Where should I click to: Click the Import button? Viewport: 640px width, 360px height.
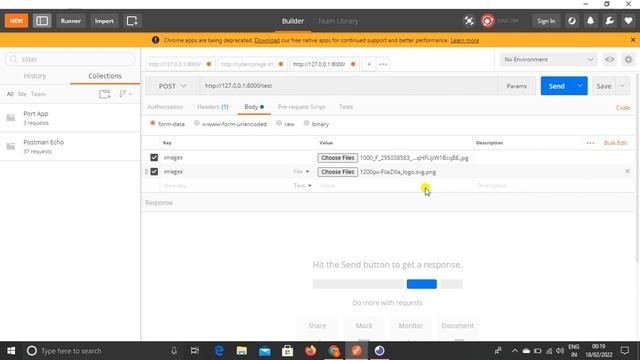tap(104, 21)
